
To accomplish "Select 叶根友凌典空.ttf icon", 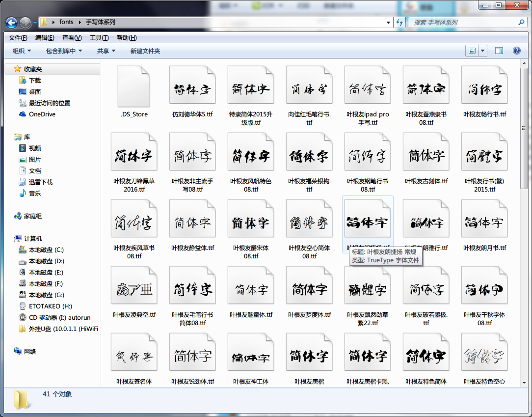I will [134, 285].
